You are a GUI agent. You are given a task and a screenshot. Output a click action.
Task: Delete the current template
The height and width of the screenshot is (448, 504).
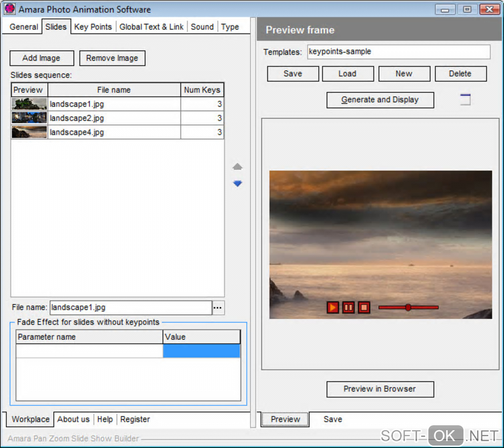461,74
